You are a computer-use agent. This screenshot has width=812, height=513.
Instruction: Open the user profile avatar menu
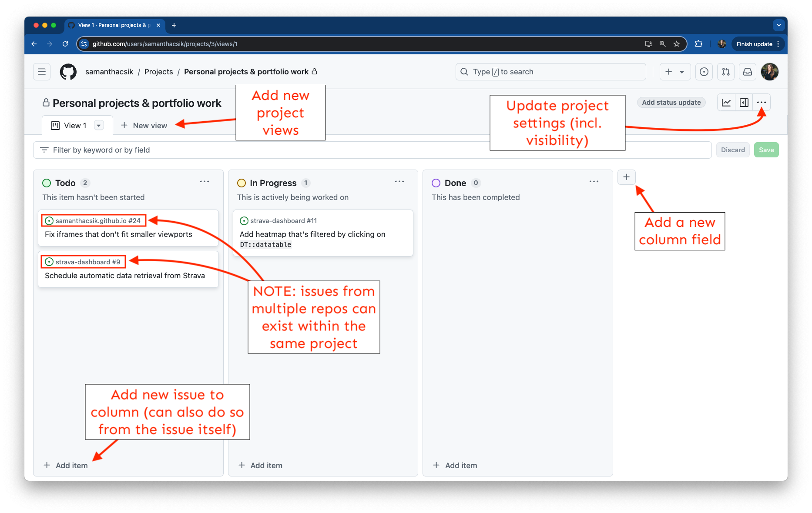tap(769, 72)
